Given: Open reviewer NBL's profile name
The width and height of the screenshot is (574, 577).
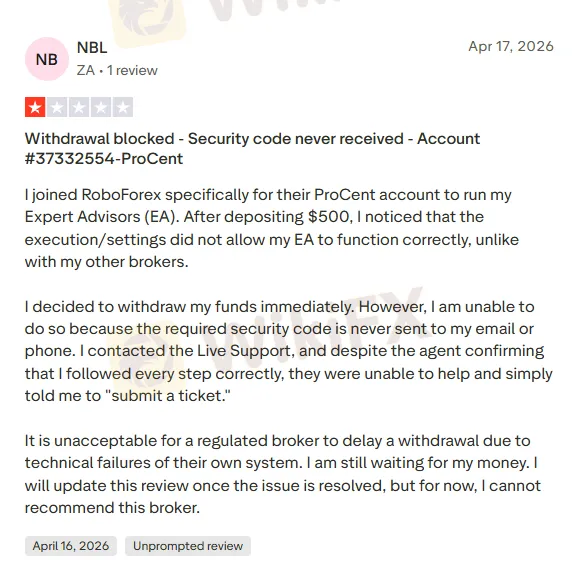Looking at the screenshot, I should click(92, 47).
